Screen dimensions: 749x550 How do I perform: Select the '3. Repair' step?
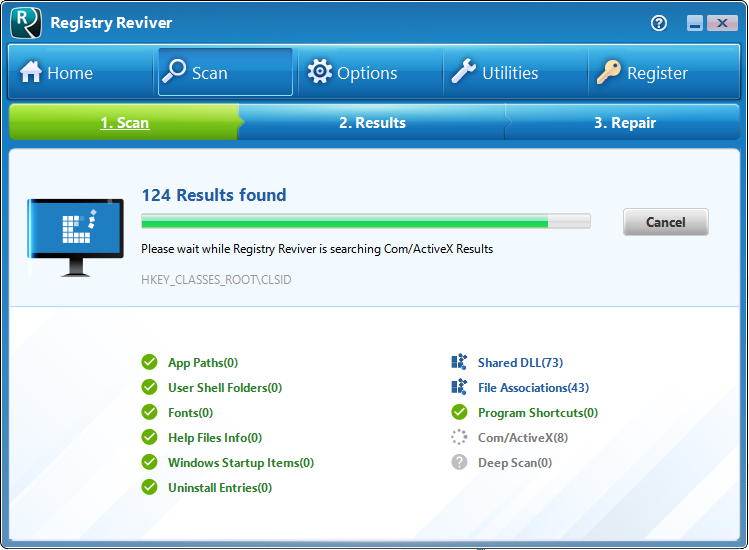point(625,123)
